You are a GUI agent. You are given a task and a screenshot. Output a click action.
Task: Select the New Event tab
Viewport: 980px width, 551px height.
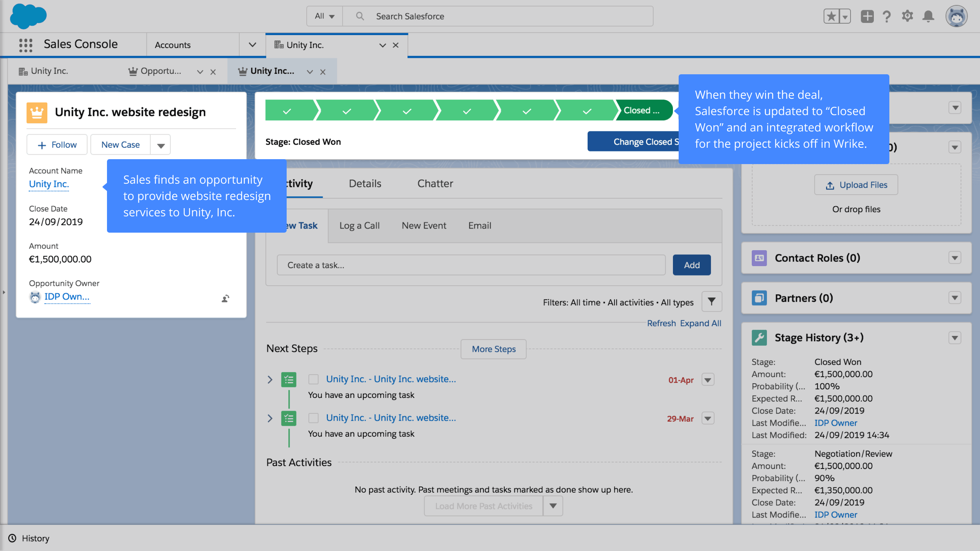424,226
